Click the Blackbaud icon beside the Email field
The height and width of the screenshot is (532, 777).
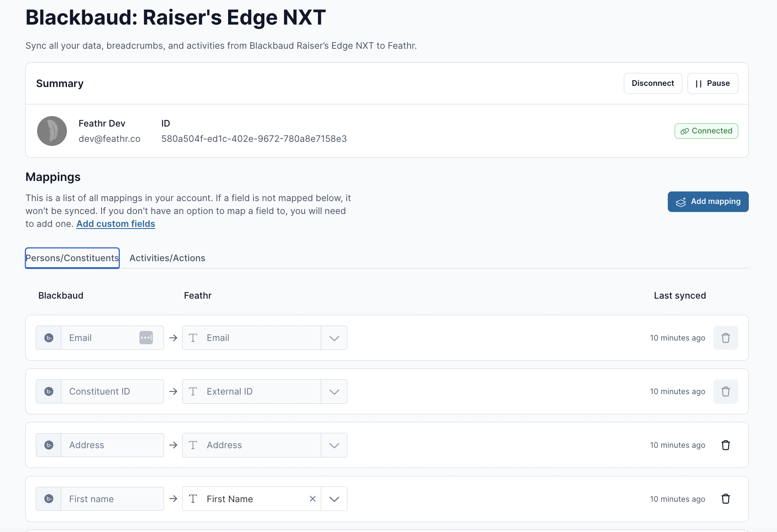coord(48,338)
